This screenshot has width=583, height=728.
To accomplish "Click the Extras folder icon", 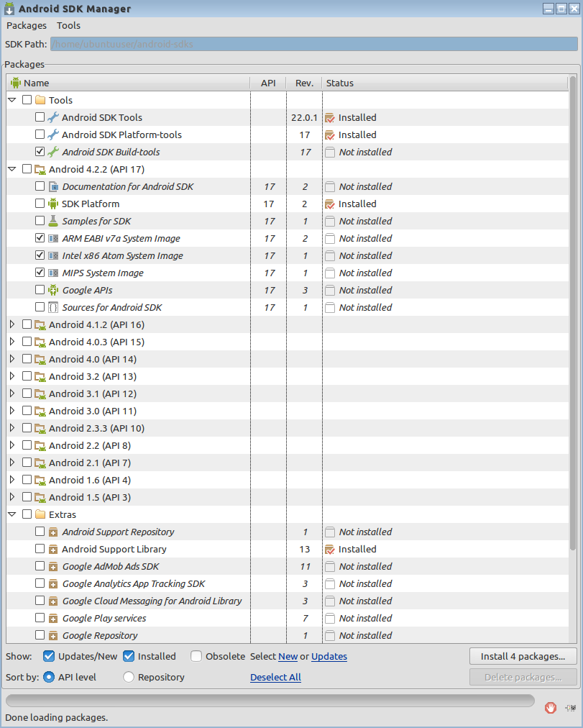I will pyautogui.click(x=40, y=514).
